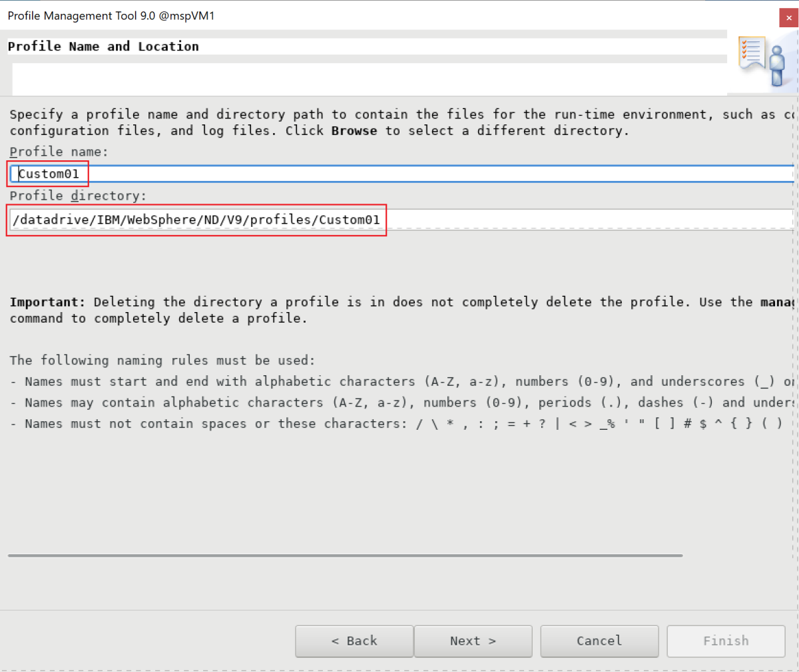799x672 pixels.
Task: Click the disabled Finish button
Action: (x=725, y=641)
